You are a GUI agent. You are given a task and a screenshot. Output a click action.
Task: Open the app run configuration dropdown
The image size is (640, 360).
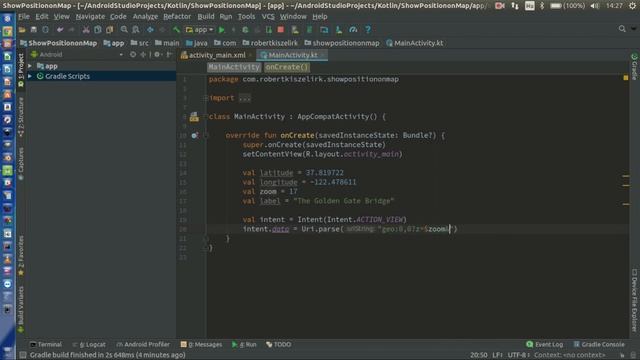click(x=199, y=30)
